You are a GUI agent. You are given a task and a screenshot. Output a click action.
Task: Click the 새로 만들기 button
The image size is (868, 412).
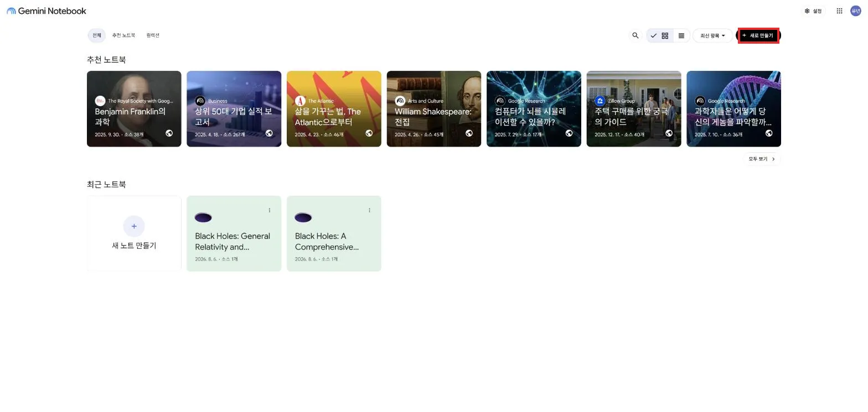click(x=758, y=35)
